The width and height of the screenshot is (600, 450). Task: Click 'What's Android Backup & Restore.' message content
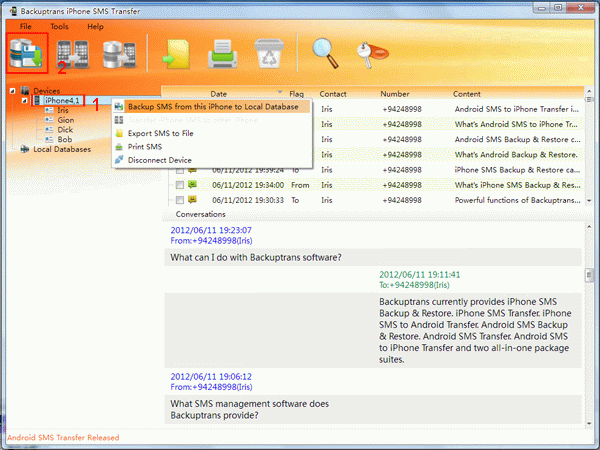516,155
